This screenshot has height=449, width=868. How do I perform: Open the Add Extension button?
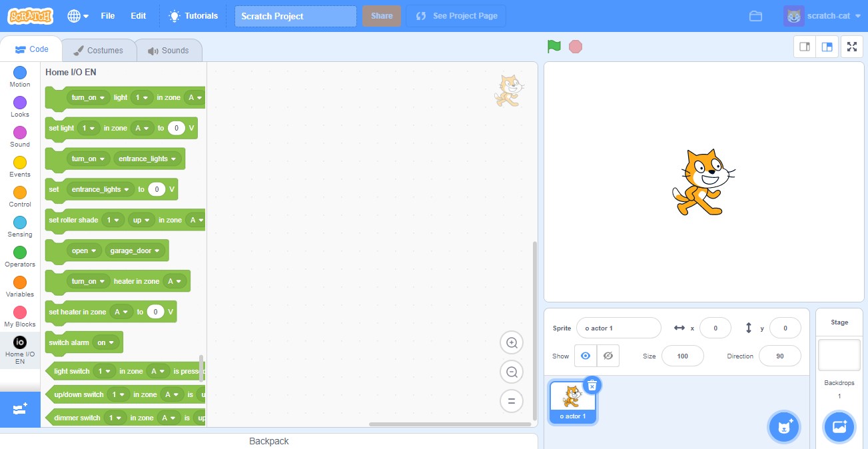click(x=20, y=409)
